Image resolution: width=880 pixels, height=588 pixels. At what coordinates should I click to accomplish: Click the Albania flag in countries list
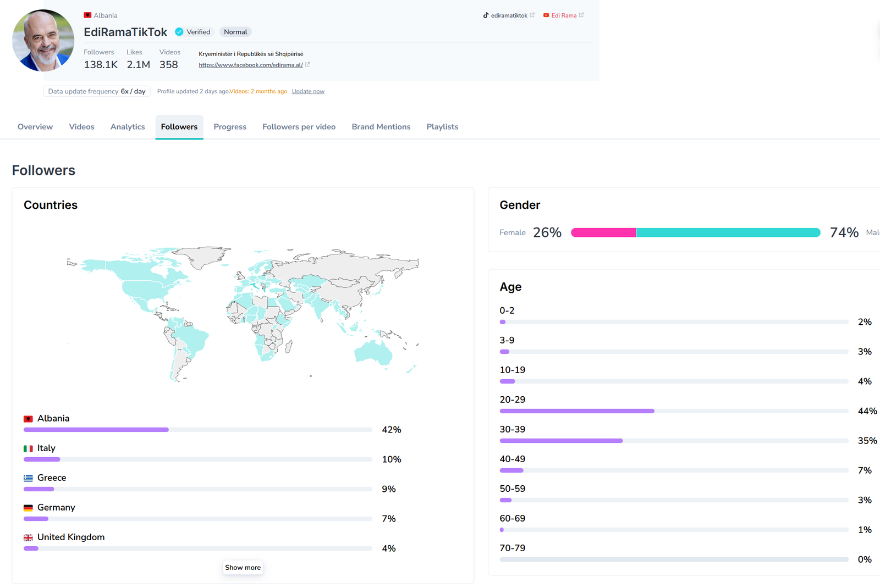click(28, 419)
